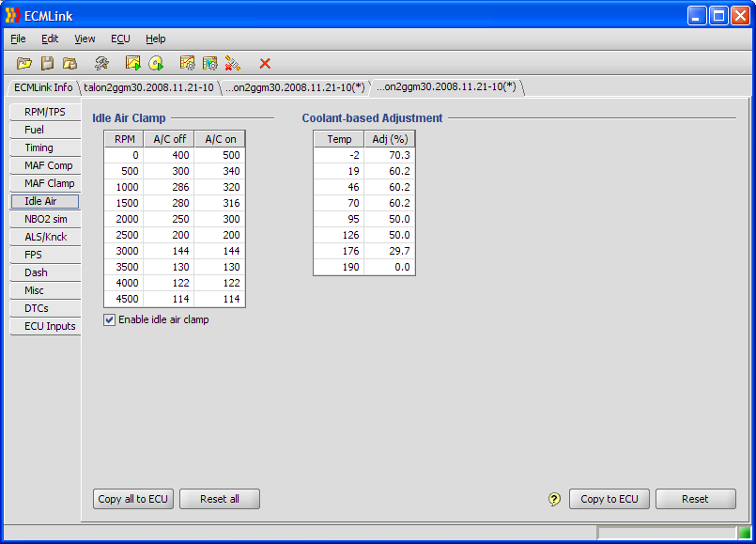Go to the ECU Inputs side tab
This screenshot has width=756, height=544.
point(48,326)
